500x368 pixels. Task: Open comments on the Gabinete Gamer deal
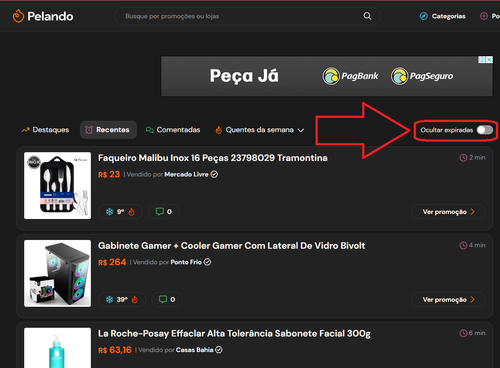tap(167, 299)
